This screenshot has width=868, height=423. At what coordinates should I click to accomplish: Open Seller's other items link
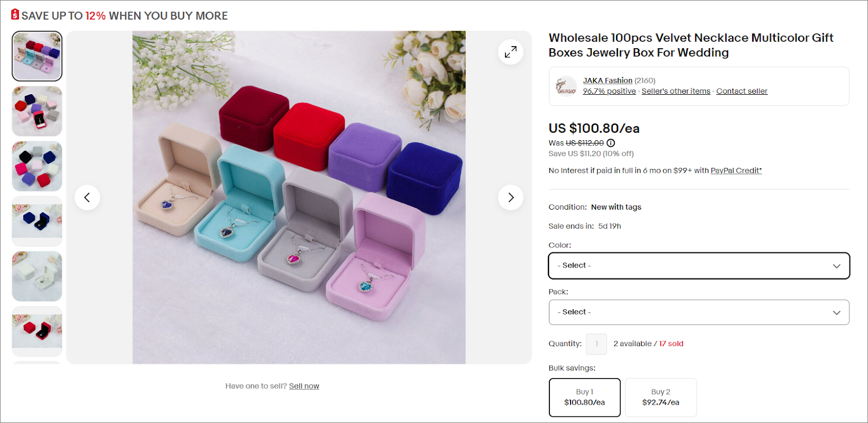[x=676, y=91]
